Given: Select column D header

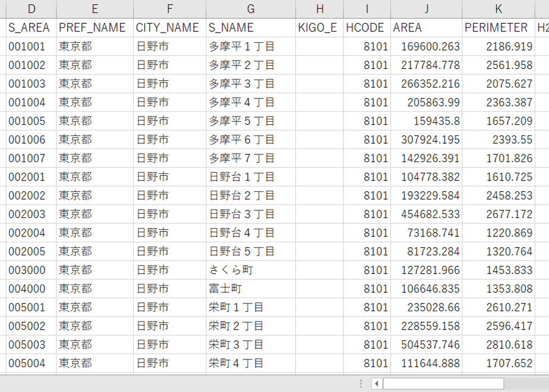Looking at the screenshot, I should coord(31,9).
